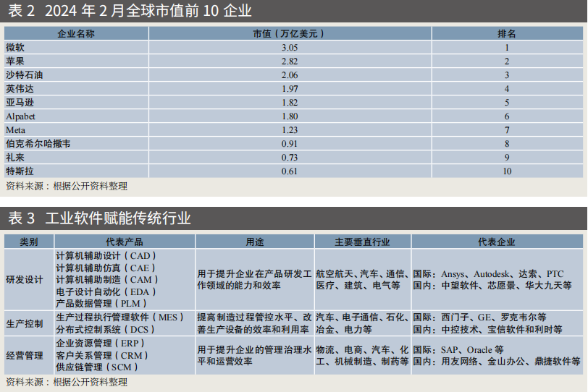
Task: Select the 微软 company name cell
Action: (x=15, y=47)
